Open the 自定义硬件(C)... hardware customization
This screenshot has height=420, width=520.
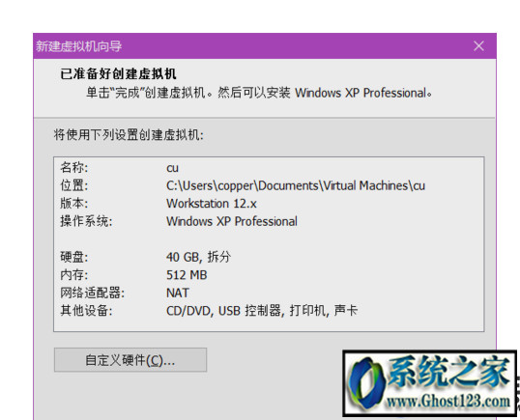(x=130, y=360)
